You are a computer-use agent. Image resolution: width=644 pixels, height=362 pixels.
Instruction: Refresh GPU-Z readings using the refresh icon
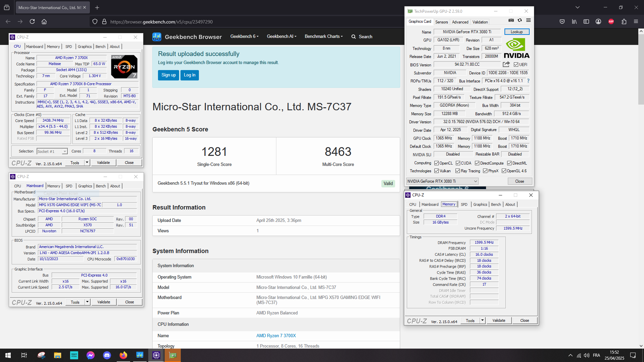[x=520, y=20]
